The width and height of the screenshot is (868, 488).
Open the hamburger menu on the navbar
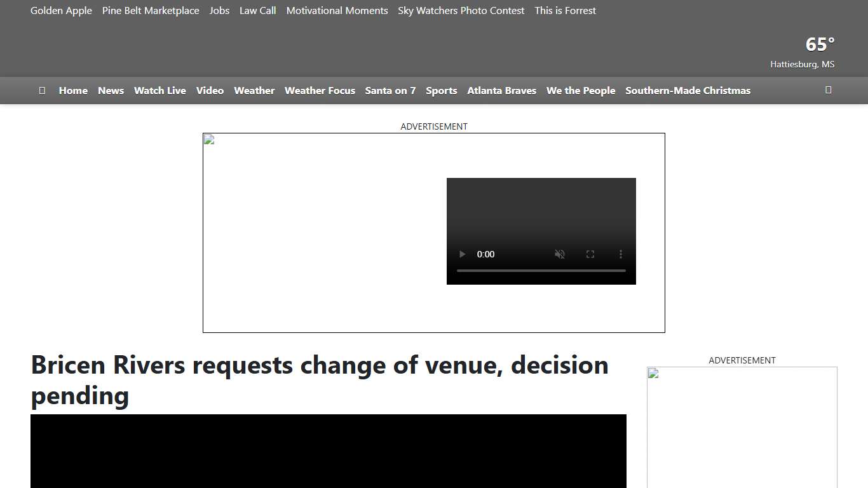point(42,90)
